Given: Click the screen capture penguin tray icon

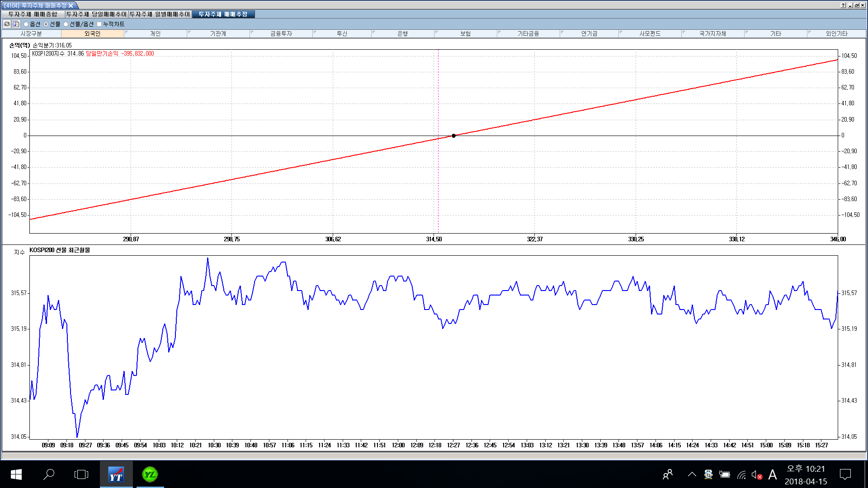Looking at the screenshot, I should (708, 474).
